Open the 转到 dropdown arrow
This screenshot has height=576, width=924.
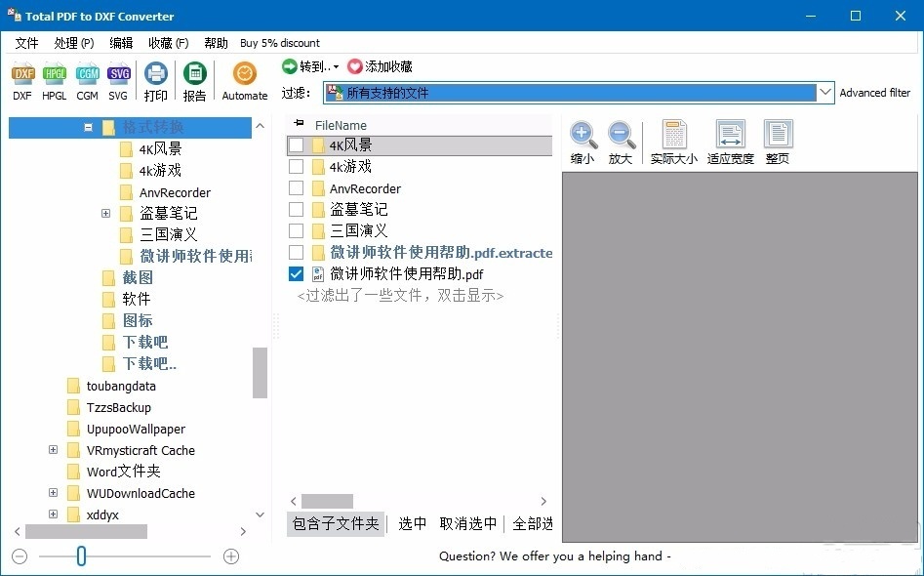click(336, 67)
